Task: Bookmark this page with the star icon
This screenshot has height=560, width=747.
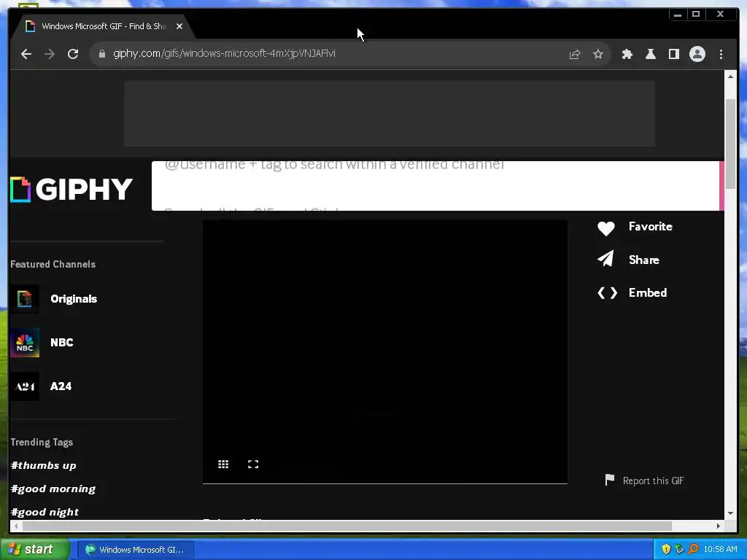Action: coord(598,54)
